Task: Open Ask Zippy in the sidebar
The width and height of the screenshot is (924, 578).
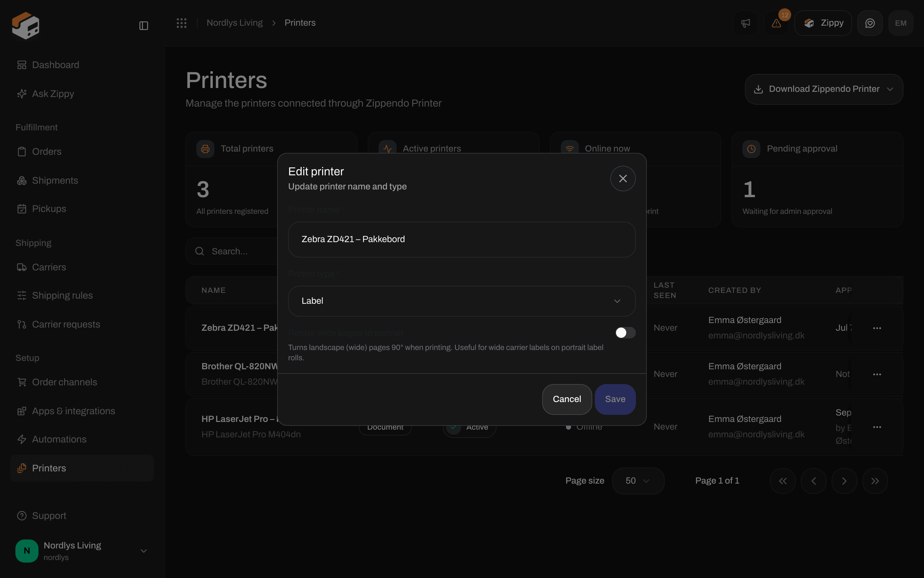Action: point(82,94)
